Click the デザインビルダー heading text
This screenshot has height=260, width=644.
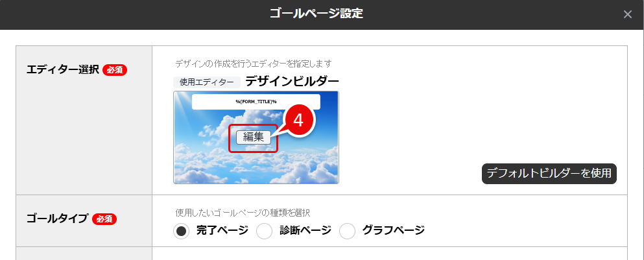292,81
